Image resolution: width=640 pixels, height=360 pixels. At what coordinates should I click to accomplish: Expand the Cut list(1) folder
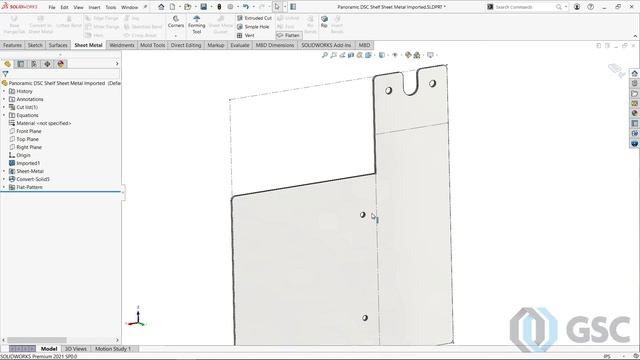point(4,107)
